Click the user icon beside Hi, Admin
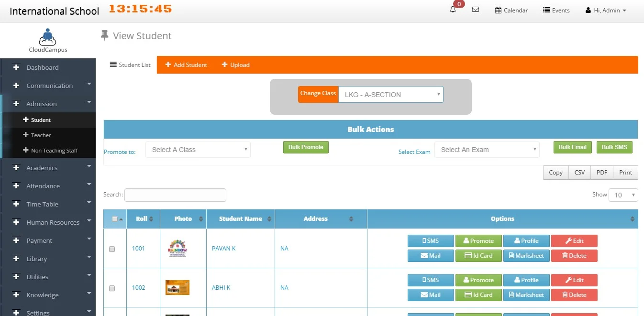The width and height of the screenshot is (644, 316). 588,10
